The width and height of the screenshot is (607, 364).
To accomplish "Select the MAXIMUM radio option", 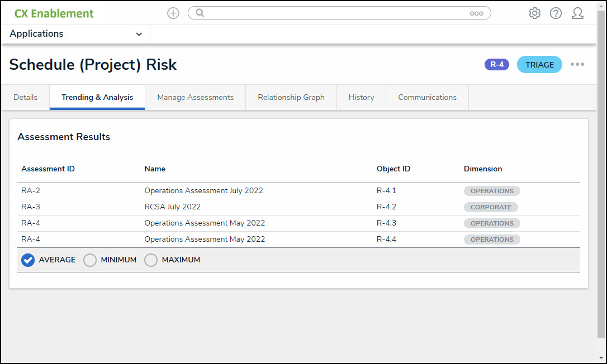I will 151,260.
